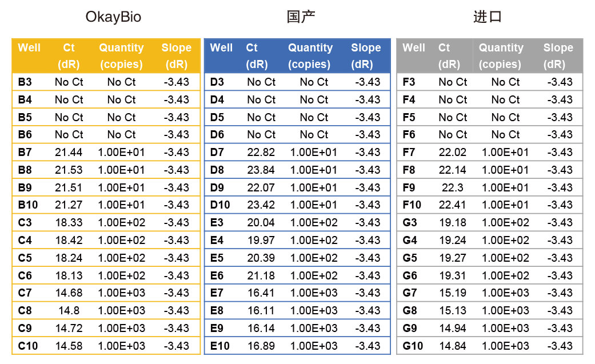Click Ct value 19.31 in row G6
This screenshot has height=364, width=595.
(453, 275)
